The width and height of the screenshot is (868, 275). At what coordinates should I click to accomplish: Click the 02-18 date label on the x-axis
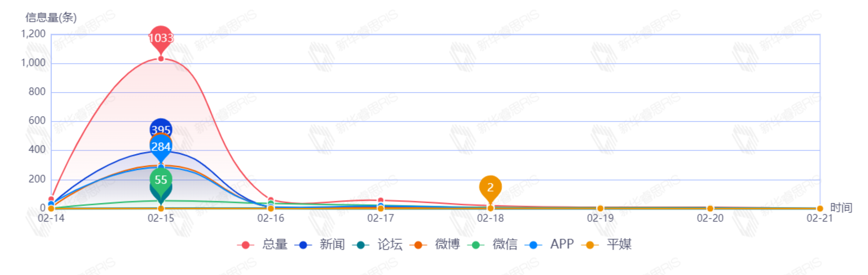pos(490,218)
